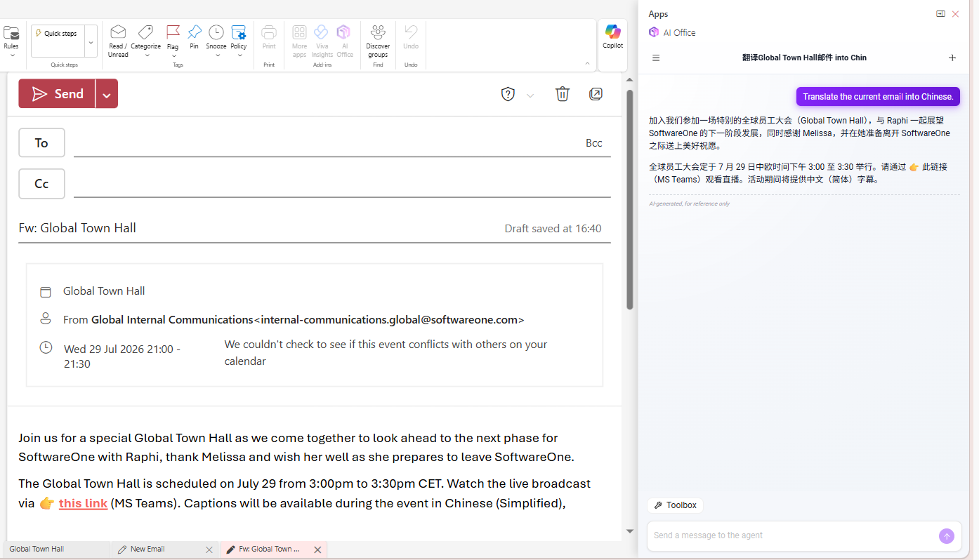
Task: Expand the Rules dropdown arrow
Action: click(12, 55)
